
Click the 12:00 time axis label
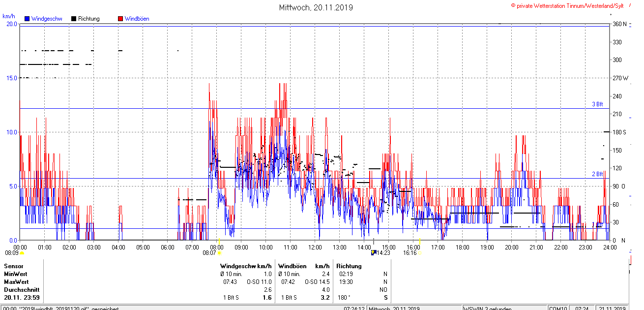[315, 247]
